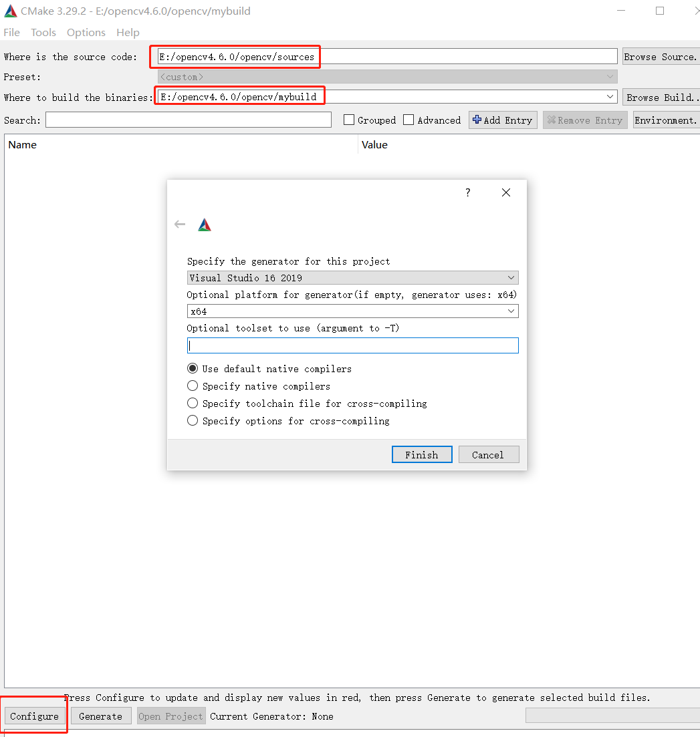The image size is (700, 737).
Task: Open the Help menu
Action: 128,33
